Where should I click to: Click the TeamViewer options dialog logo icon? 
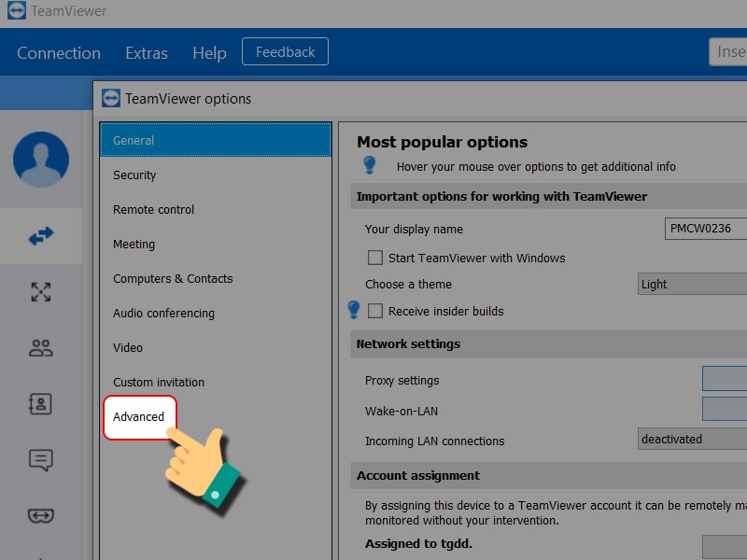[111, 99]
